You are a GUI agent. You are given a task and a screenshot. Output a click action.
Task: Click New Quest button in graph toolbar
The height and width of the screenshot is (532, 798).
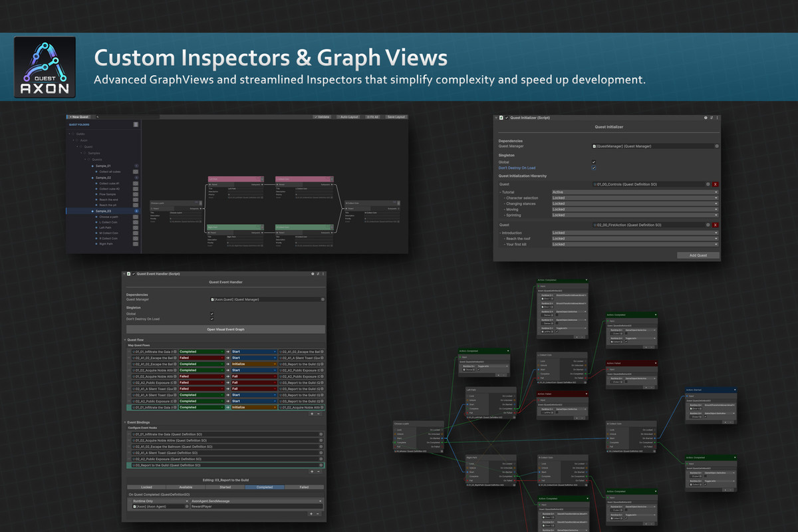[79, 117]
